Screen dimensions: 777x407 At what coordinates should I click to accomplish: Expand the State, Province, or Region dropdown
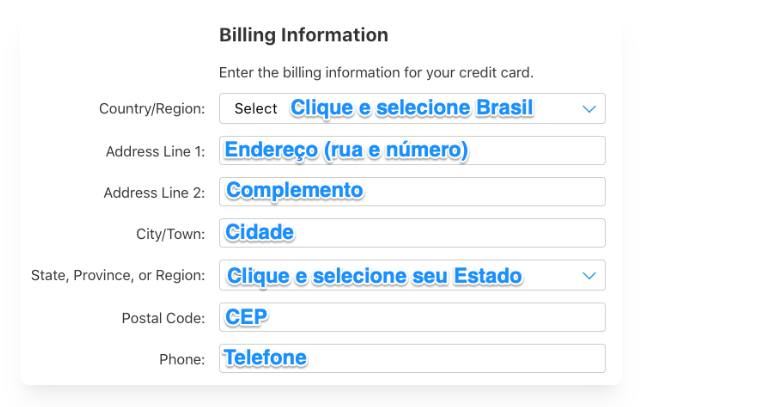(x=412, y=275)
